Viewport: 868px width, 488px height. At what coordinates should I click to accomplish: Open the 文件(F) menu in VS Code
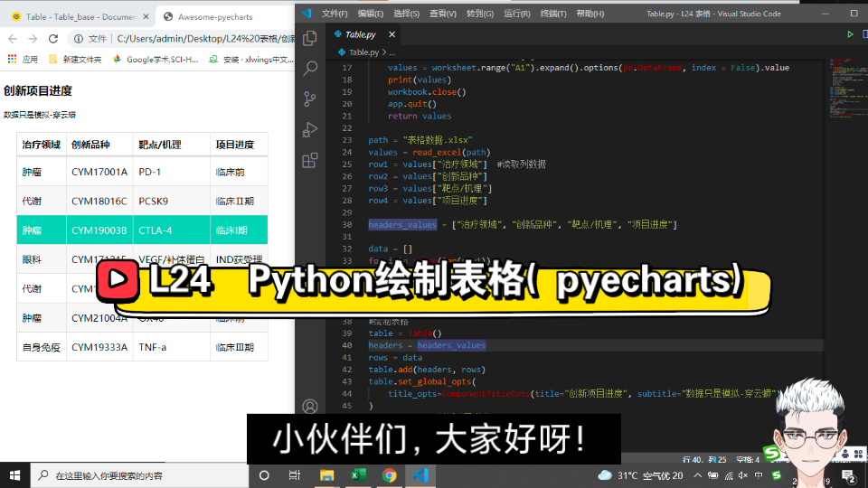(x=335, y=14)
